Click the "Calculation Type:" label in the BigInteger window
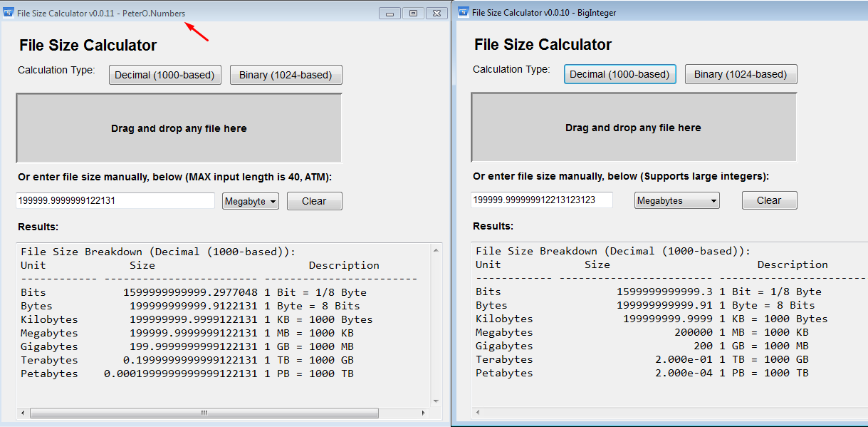The image size is (868, 427). pos(511,69)
